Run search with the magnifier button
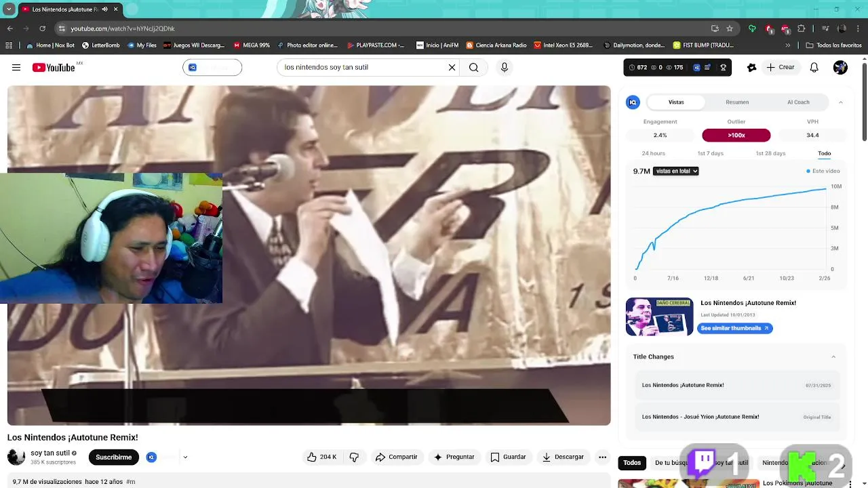Viewport: 868px width, 488px height. click(x=473, y=67)
